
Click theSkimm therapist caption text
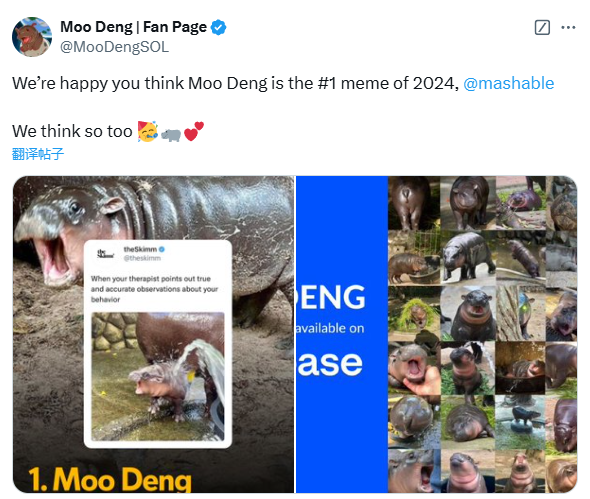click(x=154, y=289)
